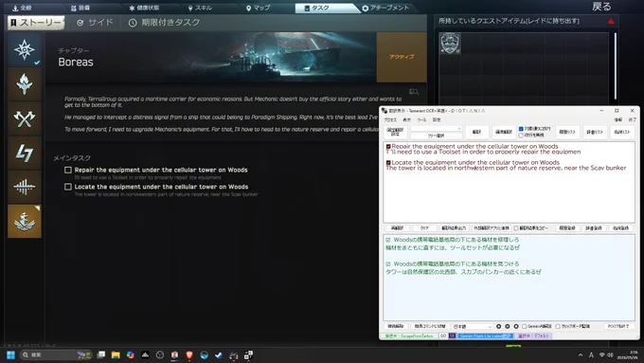Image resolution: width=644 pixels, height=363 pixels.
Task: Open the OBS Studio taskbar icon
Action: [x=160, y=355]
